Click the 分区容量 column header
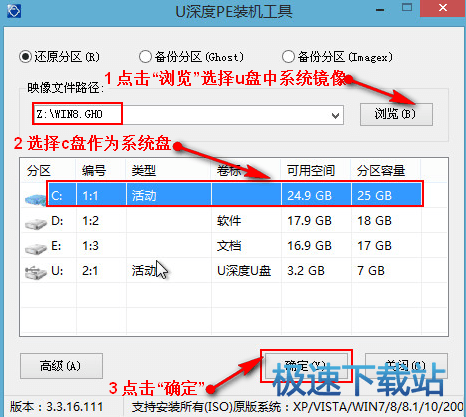 click(x=381, y=171)
